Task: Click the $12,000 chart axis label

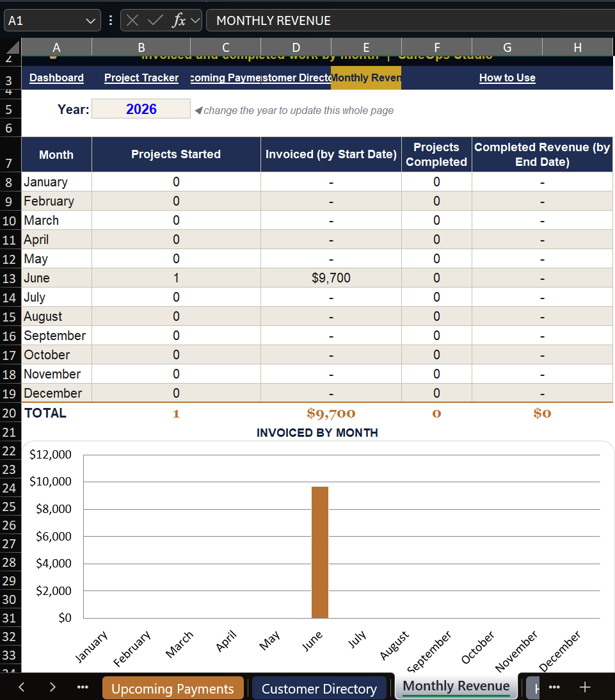Action: coord(51,455)
